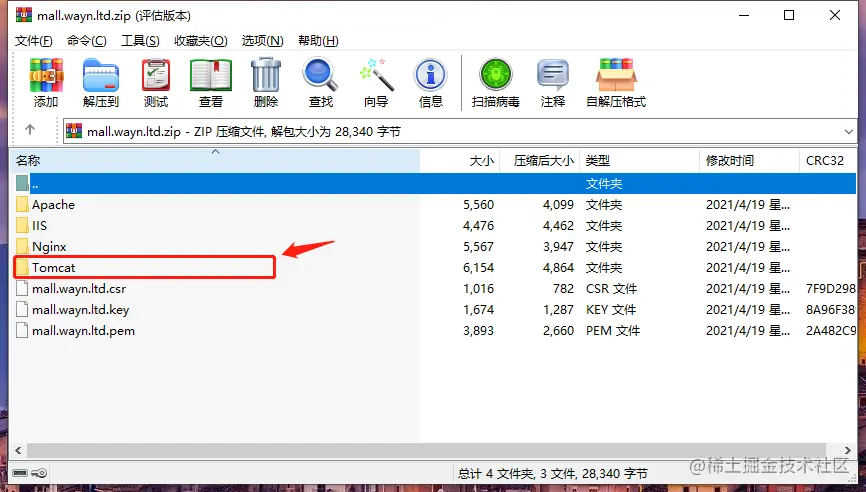Click the mall.wayn.ltd.key file icon
Image resolution: width=866 pixels, height=492 pixels.
(22, 310)
